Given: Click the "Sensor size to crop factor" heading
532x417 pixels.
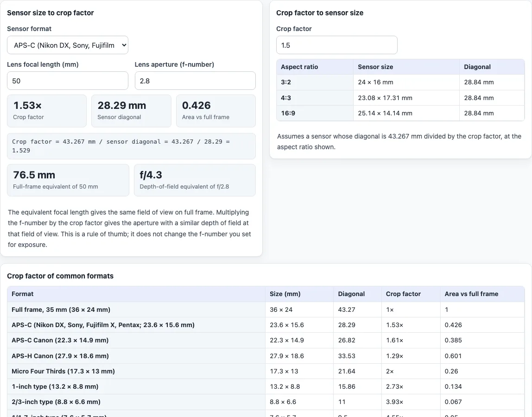Looking at the screenshot, I should (50, 13).
